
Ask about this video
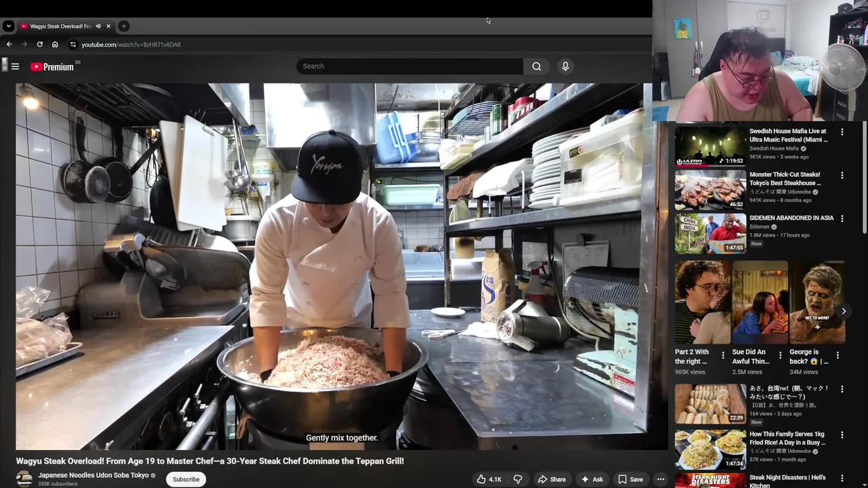click(592, 479)
